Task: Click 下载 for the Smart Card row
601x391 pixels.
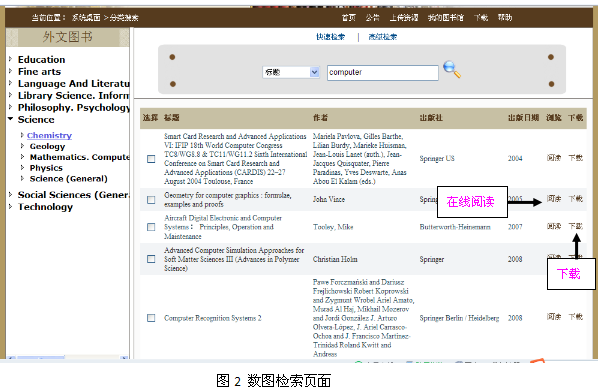Action: pyautogui.click(x=575, y=158)
